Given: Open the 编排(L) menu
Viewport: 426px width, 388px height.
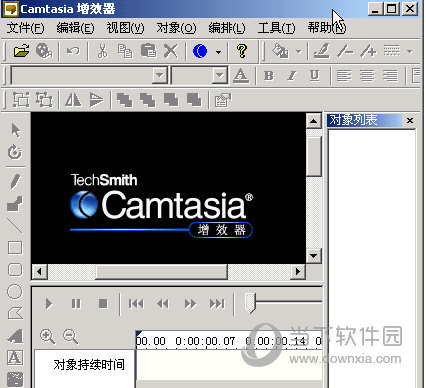Looking at the screenshot, I should (x=227, y=28).
